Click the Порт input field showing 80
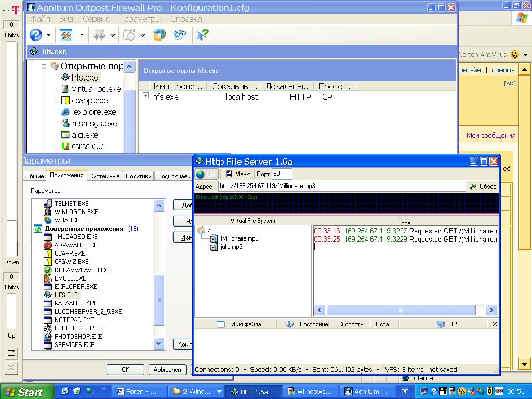Screen dimensions: 532x399 coord(282,174)
